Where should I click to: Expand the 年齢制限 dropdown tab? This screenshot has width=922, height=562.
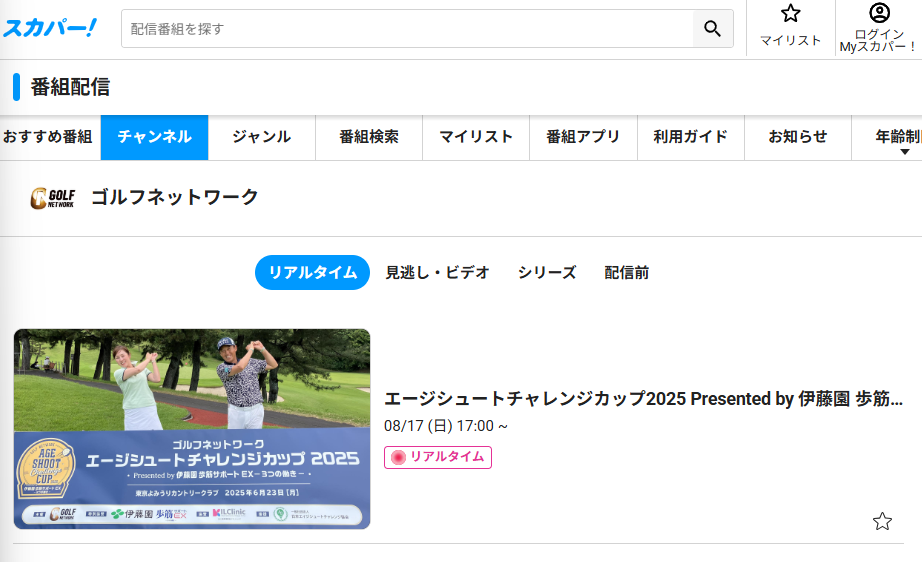coord(887,138)
